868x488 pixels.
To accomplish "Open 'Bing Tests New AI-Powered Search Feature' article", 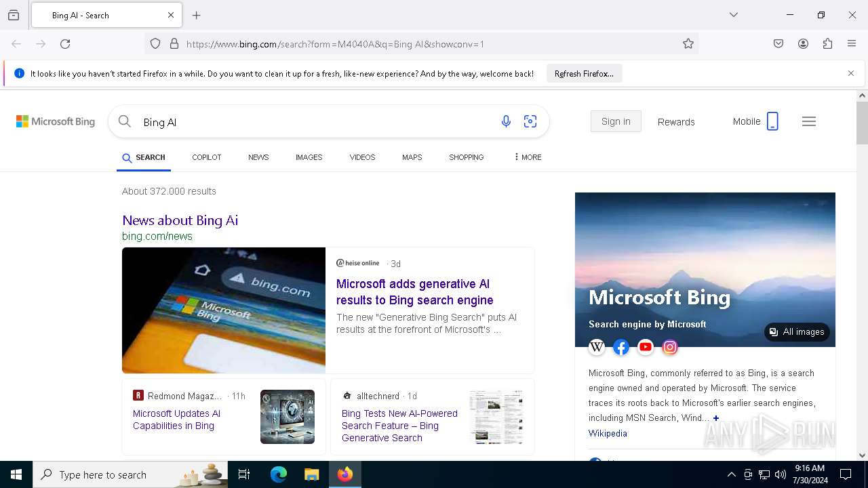I will (x=399, y=426).
